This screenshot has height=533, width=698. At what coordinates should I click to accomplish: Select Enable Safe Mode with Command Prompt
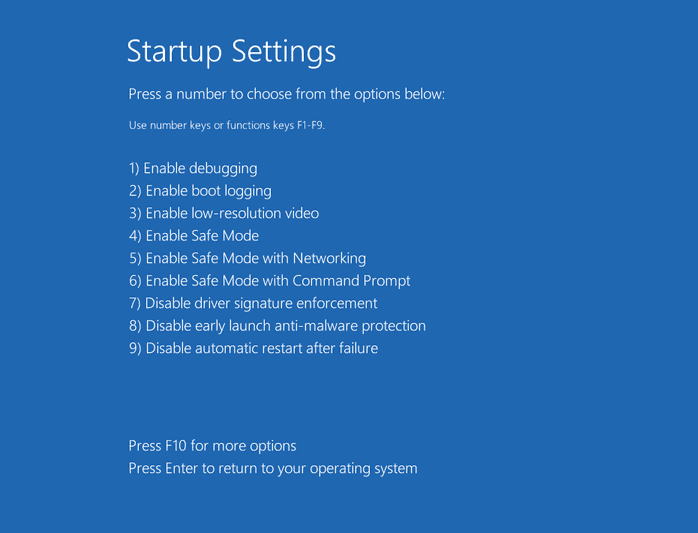click(x=269, y=281)
